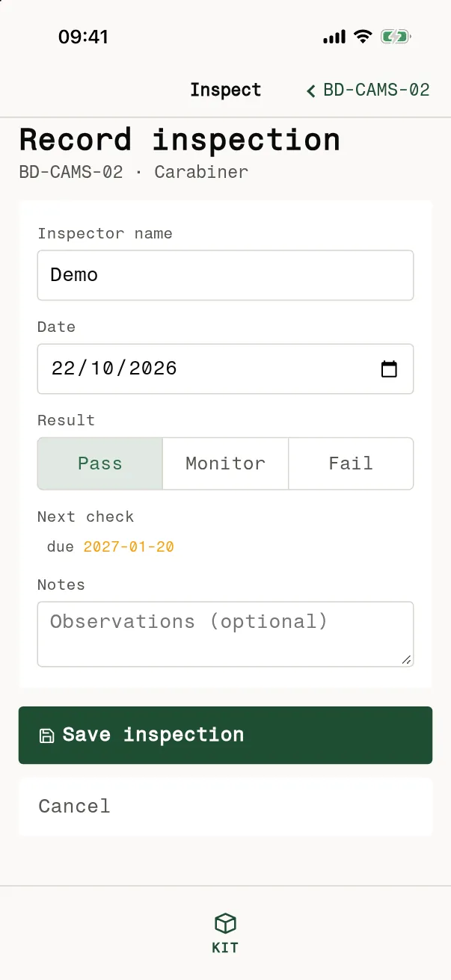Screen dimensions: 451x980
Task: Tap the back chevron beside BD-CAMS-02
Action: pos(311,91)
